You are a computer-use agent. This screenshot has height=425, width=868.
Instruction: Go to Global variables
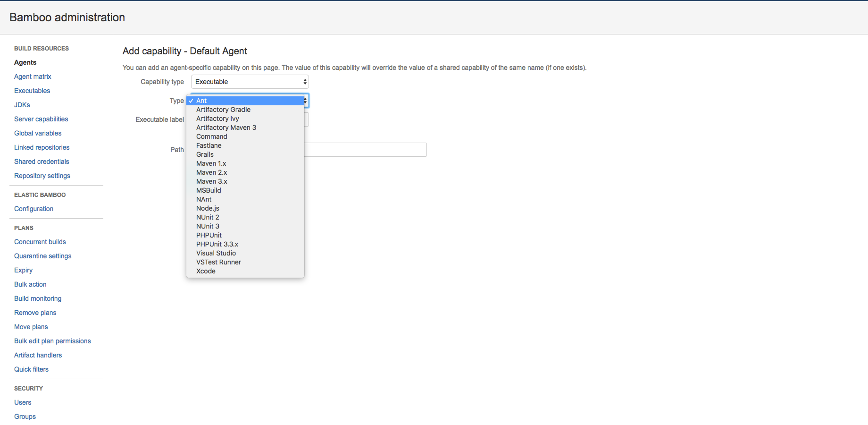38,133
